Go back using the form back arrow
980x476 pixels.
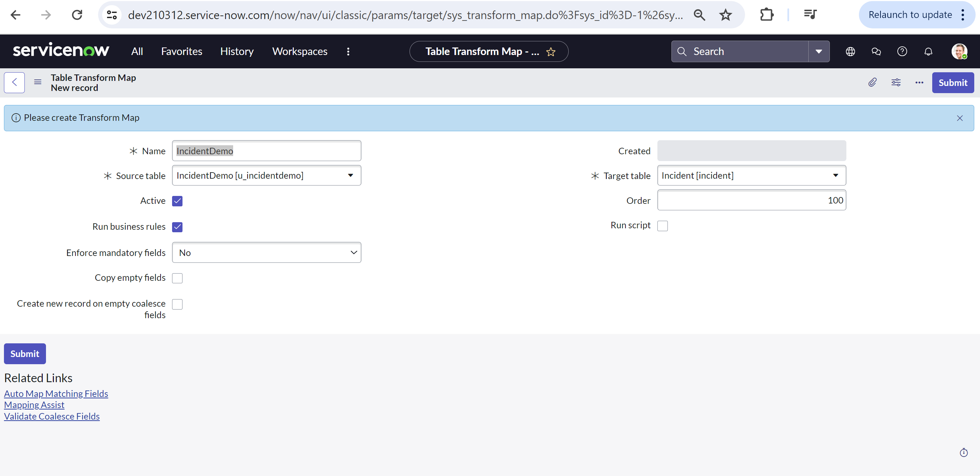pos(14,82)
